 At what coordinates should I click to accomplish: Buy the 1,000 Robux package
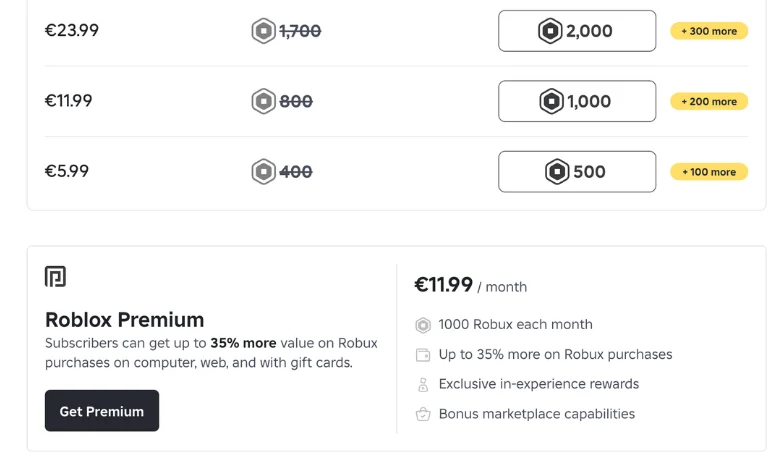click(577, 101)
